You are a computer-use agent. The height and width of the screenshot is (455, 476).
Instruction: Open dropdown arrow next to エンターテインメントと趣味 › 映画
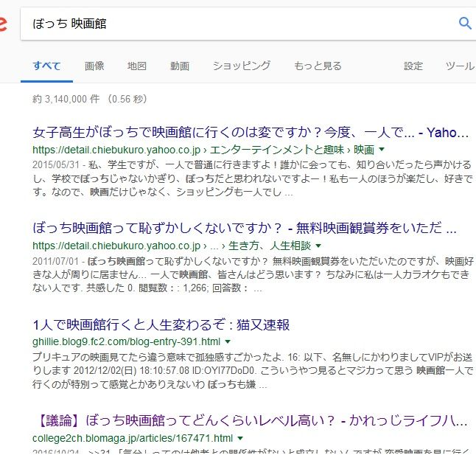382,149
